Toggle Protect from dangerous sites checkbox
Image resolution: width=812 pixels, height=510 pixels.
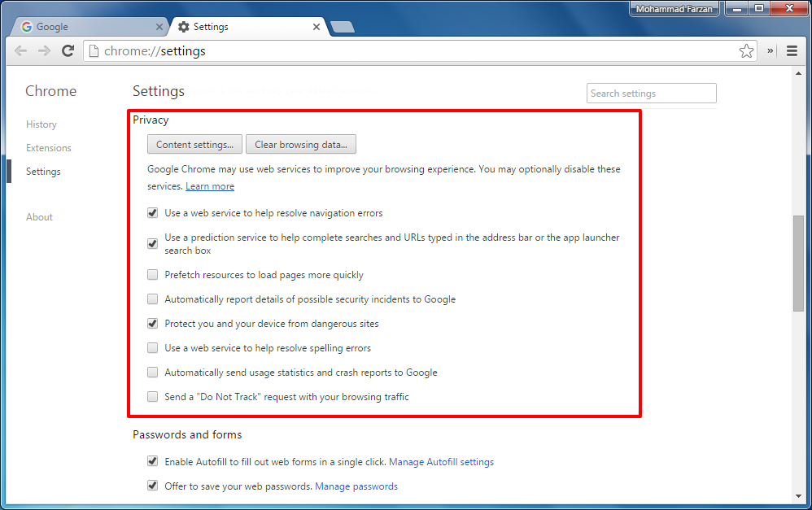pyautogui.click(x=152, y=324)
